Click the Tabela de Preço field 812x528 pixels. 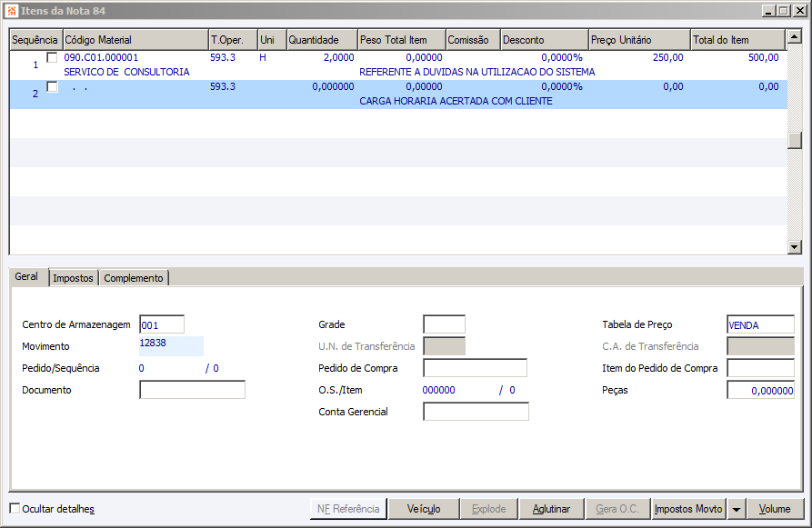click(x=760, y=324)
